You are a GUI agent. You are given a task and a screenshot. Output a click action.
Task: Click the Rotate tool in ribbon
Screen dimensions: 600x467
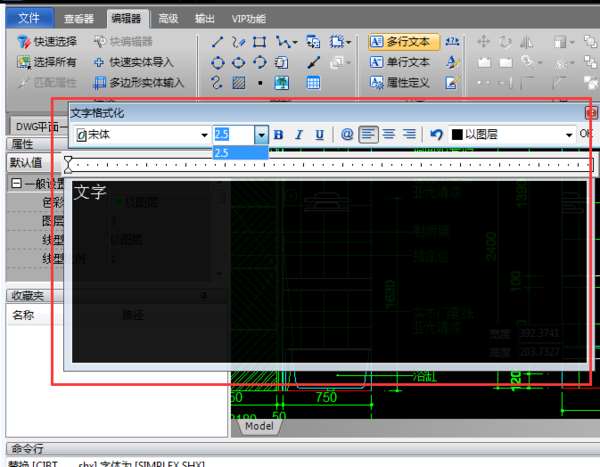coord(505,41)
